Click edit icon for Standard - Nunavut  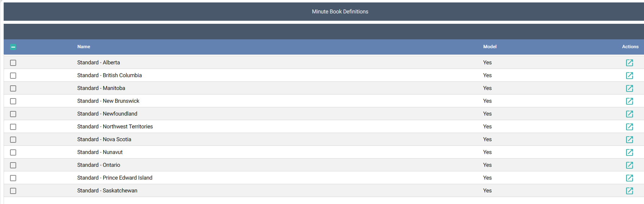(x=629, y=152)
